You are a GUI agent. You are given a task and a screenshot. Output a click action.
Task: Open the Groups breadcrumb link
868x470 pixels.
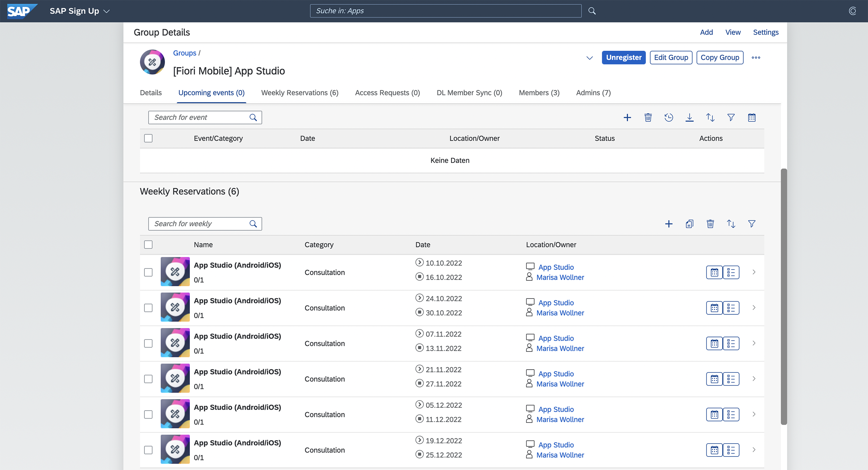[185, 53]
